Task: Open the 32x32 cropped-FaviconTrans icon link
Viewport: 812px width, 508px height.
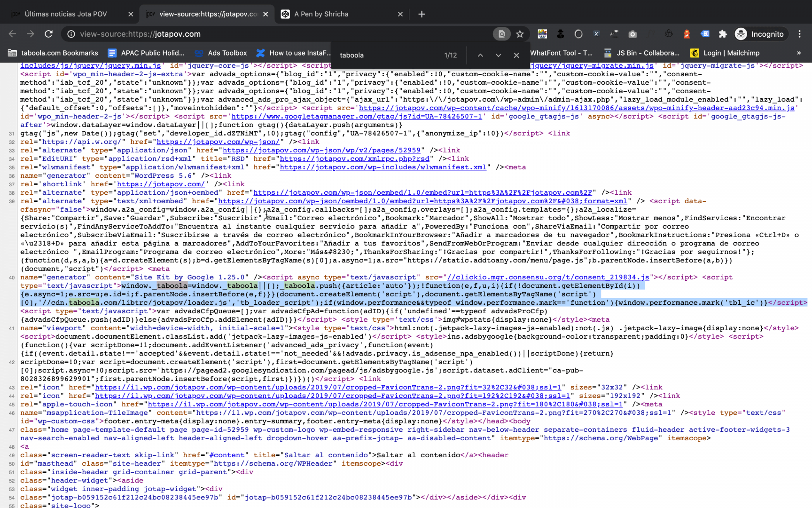Action: pos(328,387)
